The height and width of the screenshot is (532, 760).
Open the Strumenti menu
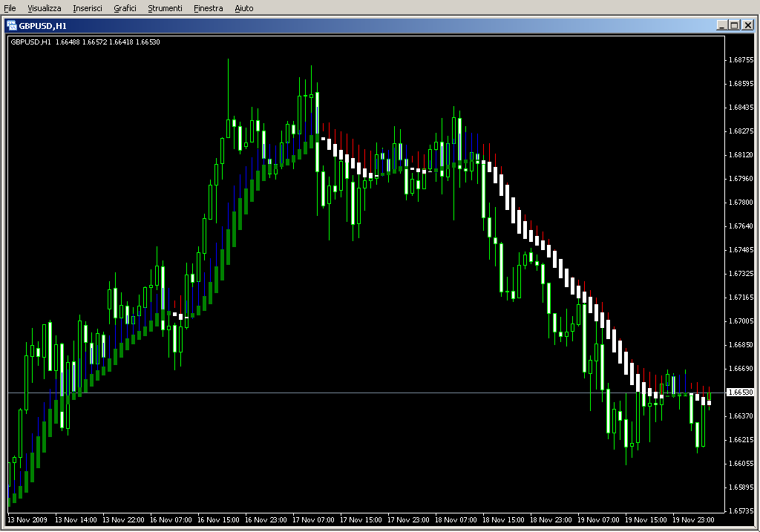coord(165,8)
